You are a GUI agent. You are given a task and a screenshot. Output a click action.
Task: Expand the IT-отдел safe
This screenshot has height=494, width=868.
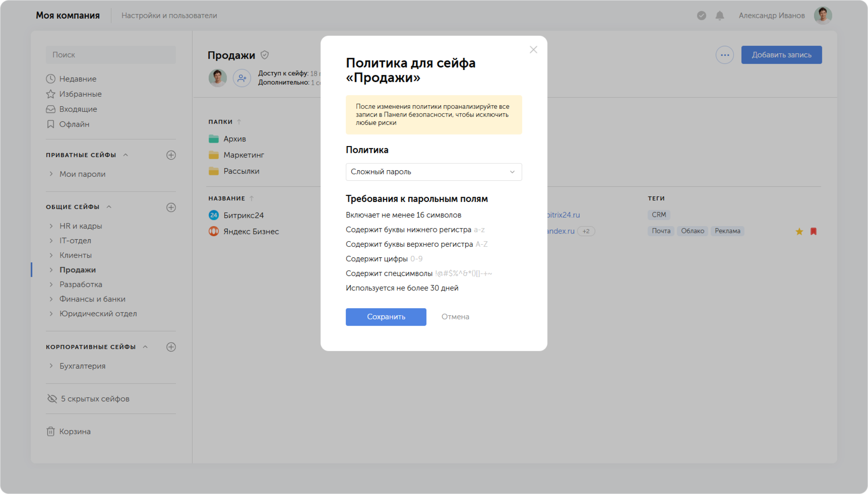(x=51, y=240)
